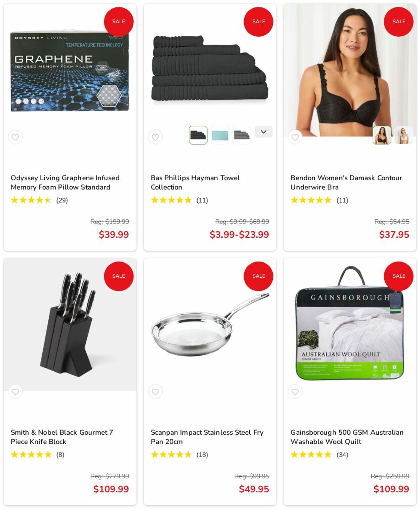Pick the grey towel colour swatch

point(242,135)
